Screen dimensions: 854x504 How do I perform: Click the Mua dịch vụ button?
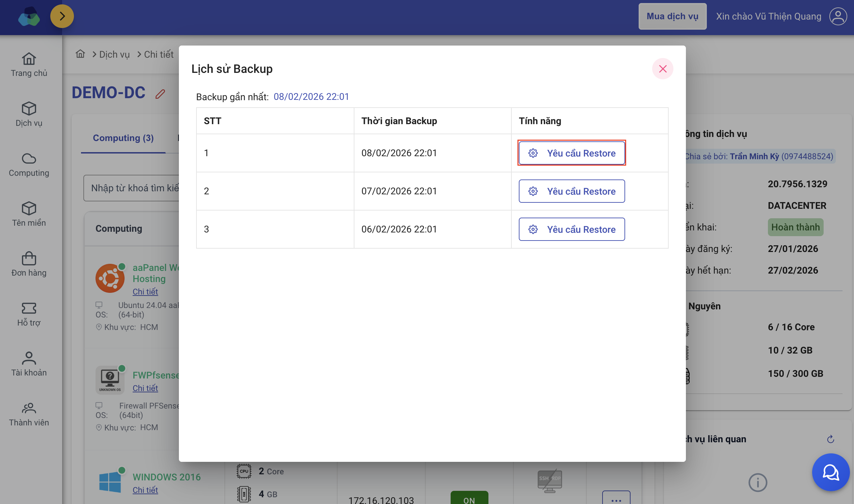tap(672, 16)
